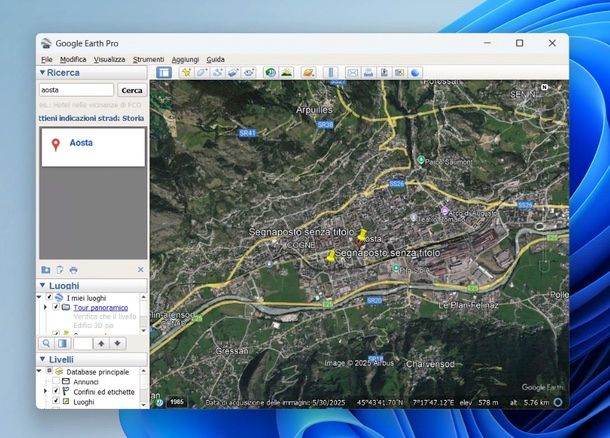
Task: Click the Email envelope toolbar icon
Action: click(352, 72)
